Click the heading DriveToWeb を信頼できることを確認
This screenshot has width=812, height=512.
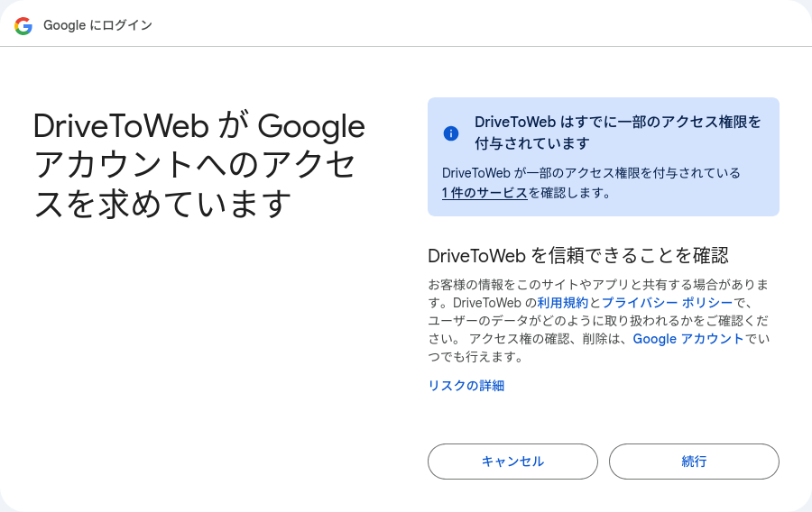tap(577, 255)
